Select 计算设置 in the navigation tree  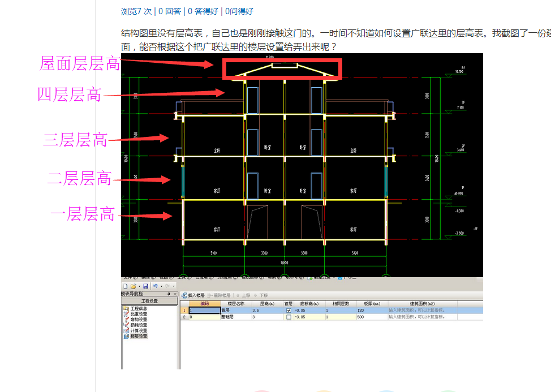[136, 331]
